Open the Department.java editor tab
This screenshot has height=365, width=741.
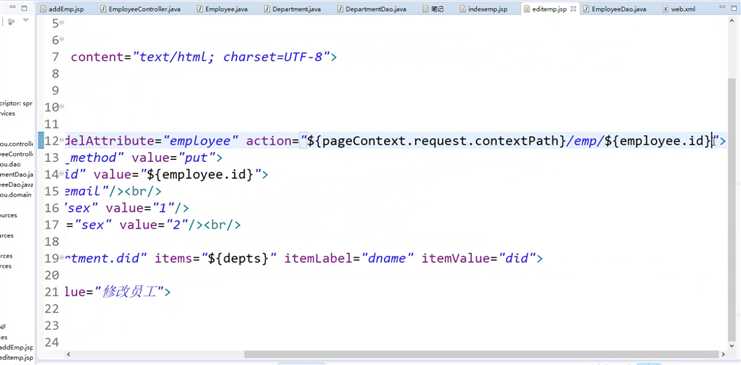pyautogui.click(x=293, y=9)
